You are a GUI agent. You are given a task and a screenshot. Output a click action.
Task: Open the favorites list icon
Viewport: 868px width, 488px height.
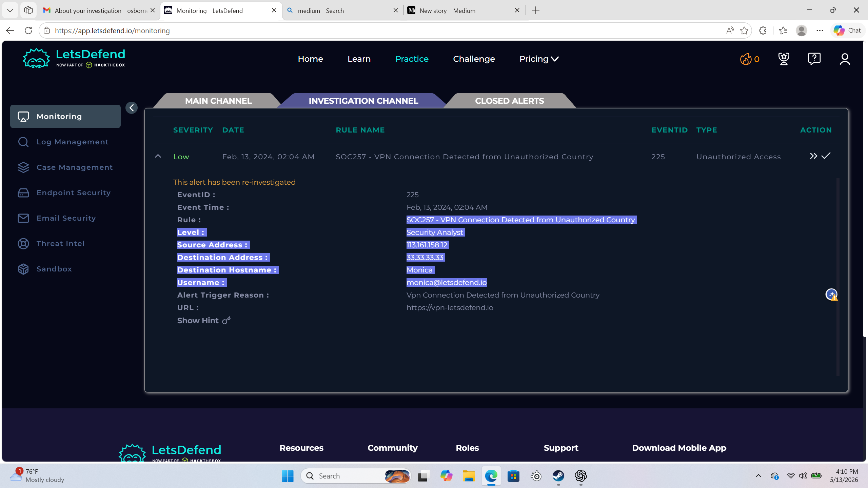(x=783, y=30)
